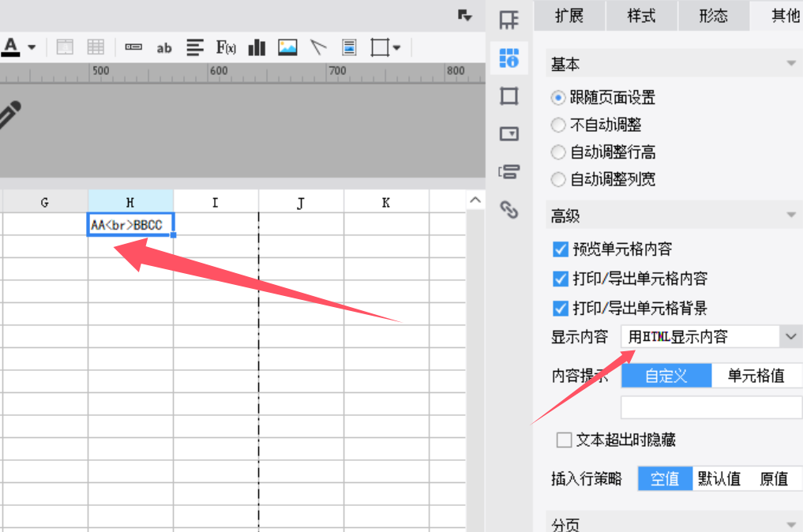
Task: Enable the 文本超出时隐藏 checkbox
Action: [564, 440]
